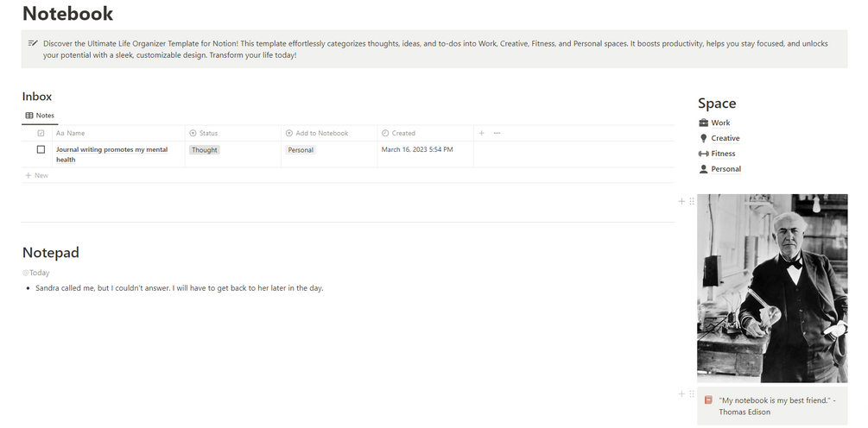Click the plus icon beside Edison photo
The image size is (868, 428).
(681, 201)
